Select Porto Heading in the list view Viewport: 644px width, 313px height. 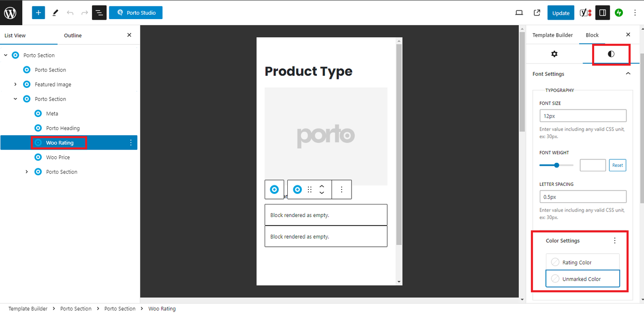point(63,128)
